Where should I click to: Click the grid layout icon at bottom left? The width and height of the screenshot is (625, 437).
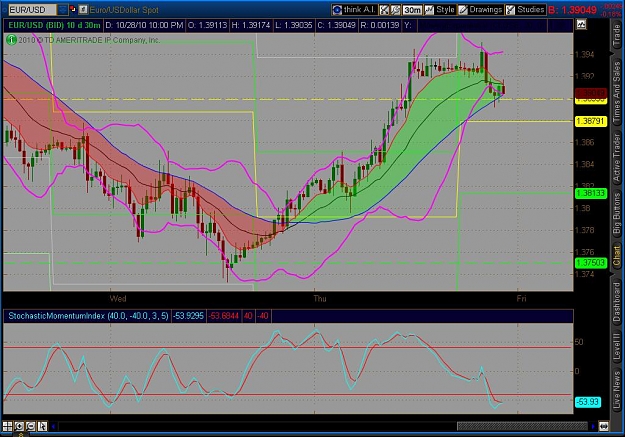click(x=8, y=426)
